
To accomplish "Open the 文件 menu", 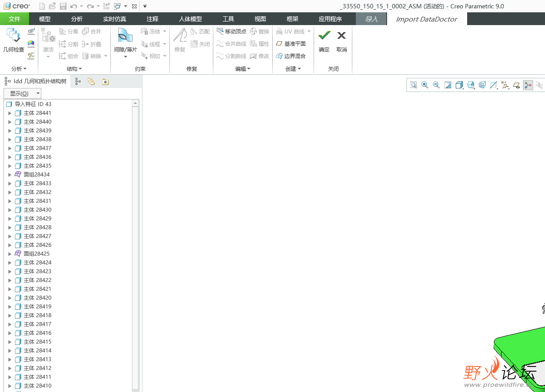I will pyautogui.click(x=15, y=19).
